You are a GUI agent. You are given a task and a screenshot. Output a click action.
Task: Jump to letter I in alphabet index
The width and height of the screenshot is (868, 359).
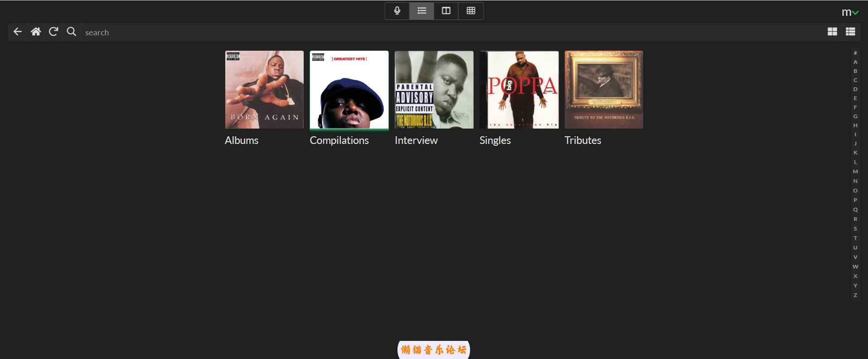click(855, 134)
